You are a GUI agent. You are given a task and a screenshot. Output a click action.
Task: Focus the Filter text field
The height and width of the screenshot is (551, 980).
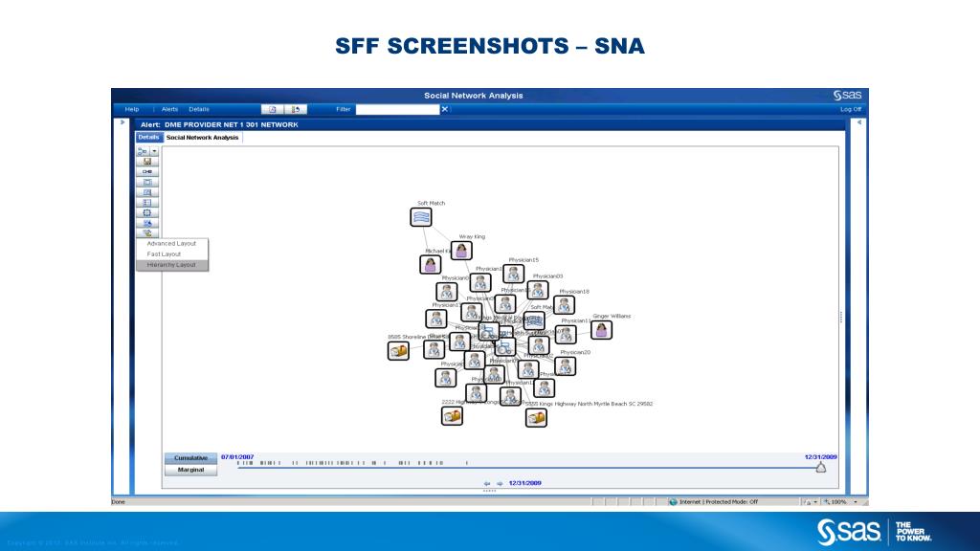pyautogui.click(x=397, y=109)
